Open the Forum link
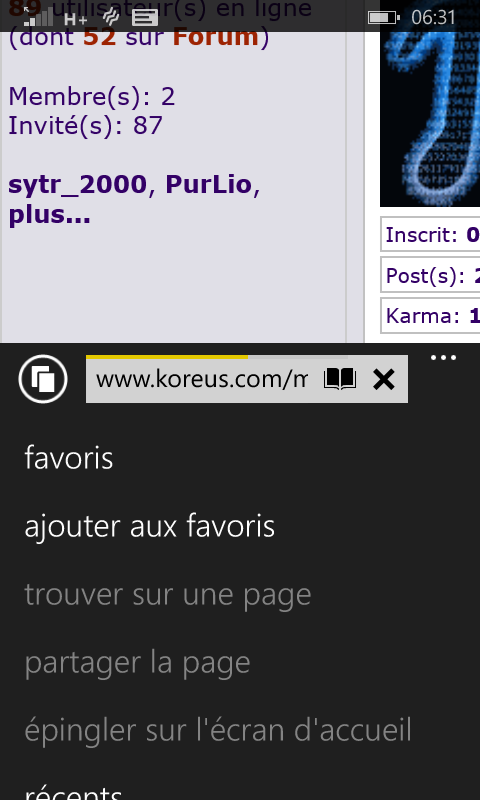This screenshot has width=480, height=800. tap(216, 37)
